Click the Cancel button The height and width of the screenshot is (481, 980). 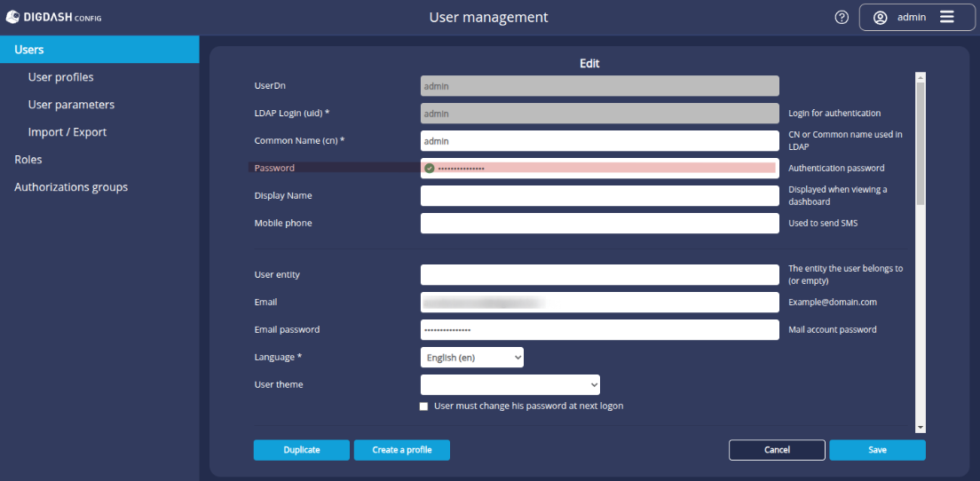tap(777, 450)
